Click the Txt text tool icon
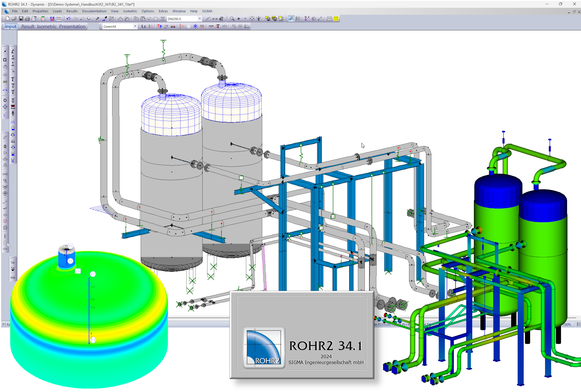The width and height of the screenshot is (581, 392). tap(13, 262)
